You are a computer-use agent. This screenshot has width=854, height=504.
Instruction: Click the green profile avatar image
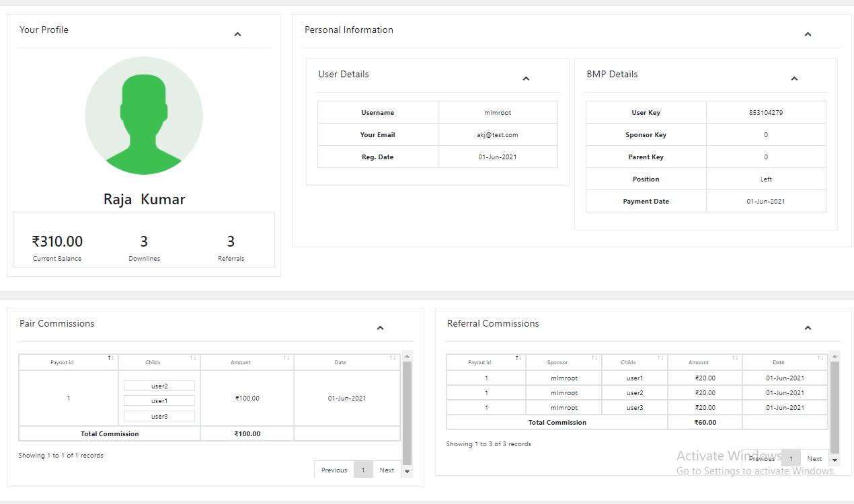pos(144,116)
